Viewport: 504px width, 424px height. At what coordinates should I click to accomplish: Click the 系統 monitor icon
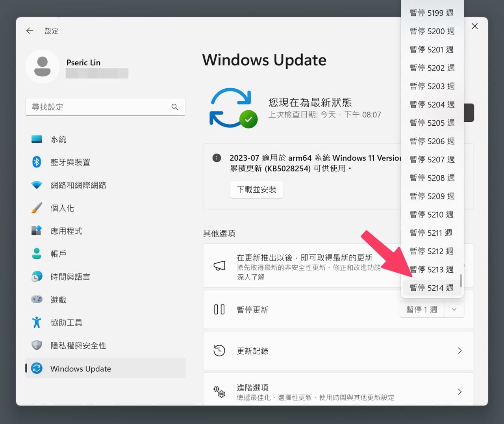pyautogui.click(x=37, y=139)
